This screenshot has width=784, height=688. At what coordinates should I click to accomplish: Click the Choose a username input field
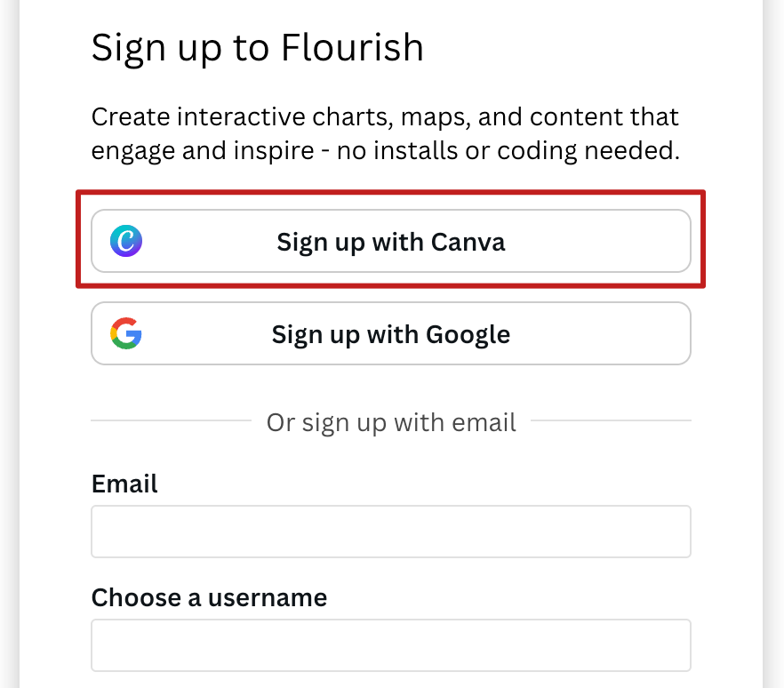click(x=391, y=644)
